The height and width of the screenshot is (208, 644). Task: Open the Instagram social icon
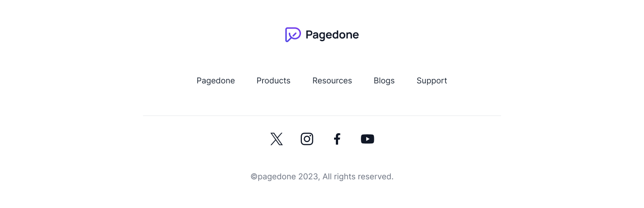pyautogui.click(x=307, y=139)
